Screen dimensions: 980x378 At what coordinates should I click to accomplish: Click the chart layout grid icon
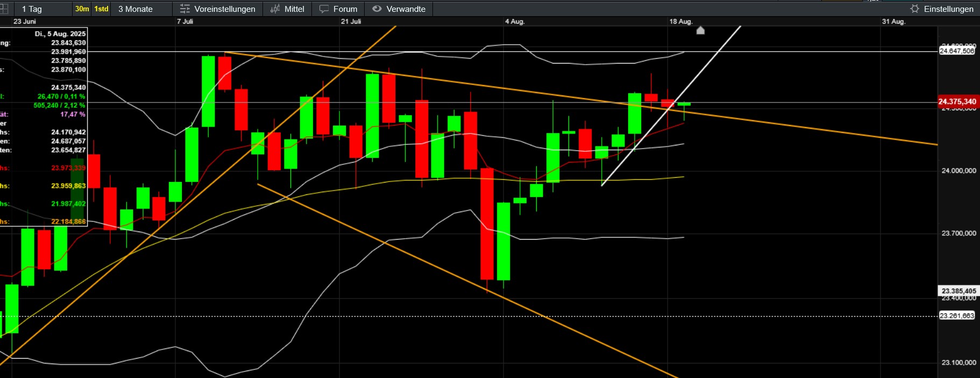pos(4,9)
